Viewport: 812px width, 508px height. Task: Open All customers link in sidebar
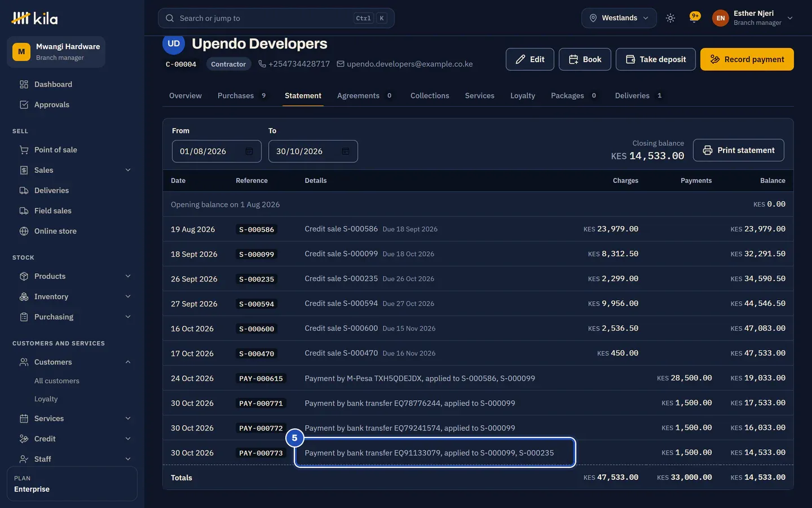pos(57,381)
